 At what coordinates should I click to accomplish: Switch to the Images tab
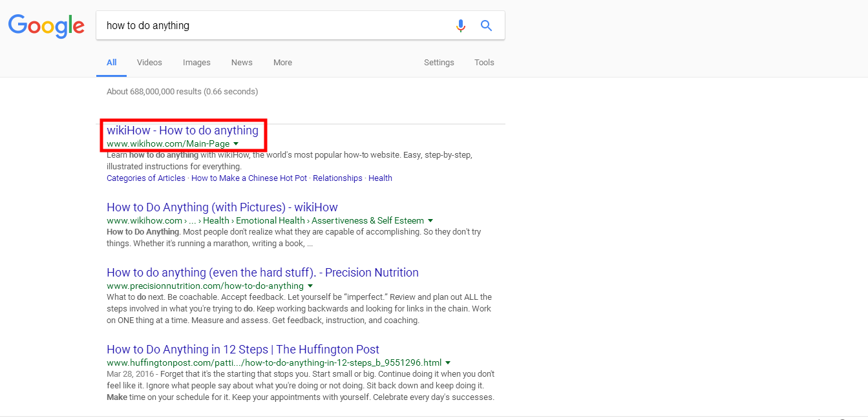point(196,63)
